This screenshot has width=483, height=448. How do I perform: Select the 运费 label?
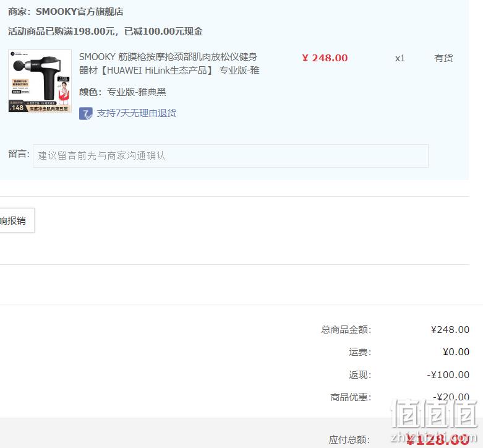pyautogui.click(x=360, y=352)
